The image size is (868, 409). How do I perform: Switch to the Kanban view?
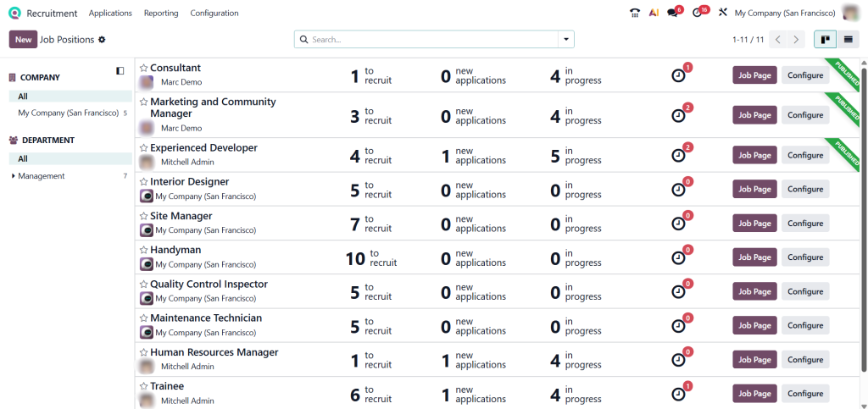[x=825, y=39]
